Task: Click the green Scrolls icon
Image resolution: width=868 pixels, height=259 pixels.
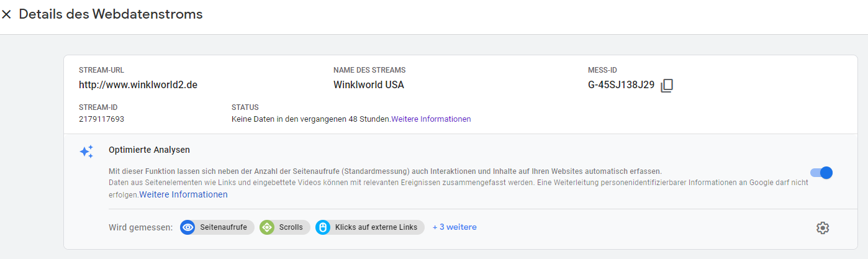Action: (267, 227)
